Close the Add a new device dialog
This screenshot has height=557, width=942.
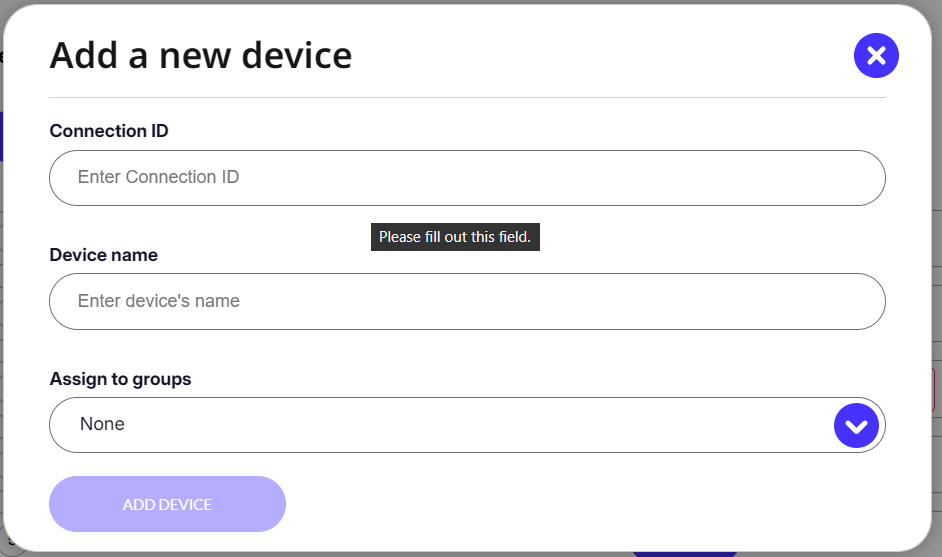[876, 56]
